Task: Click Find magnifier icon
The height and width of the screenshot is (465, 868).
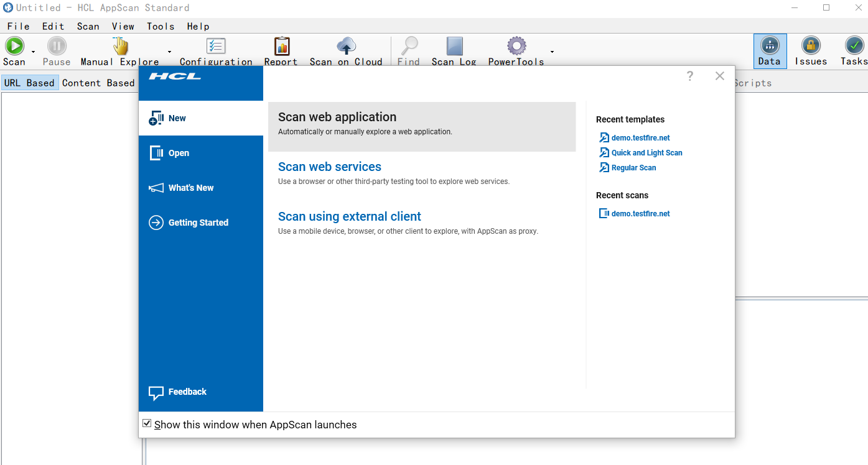Action: click(409, 46)
